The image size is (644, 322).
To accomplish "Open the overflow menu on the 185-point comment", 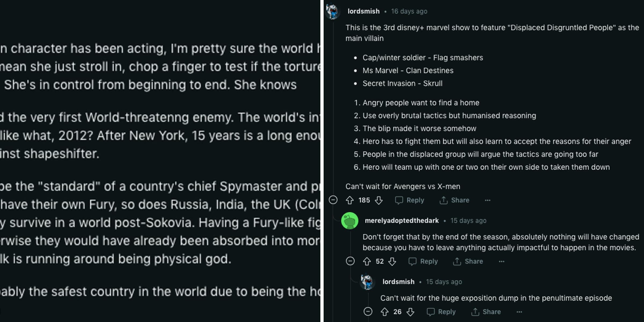I will [x=488, y=200].
